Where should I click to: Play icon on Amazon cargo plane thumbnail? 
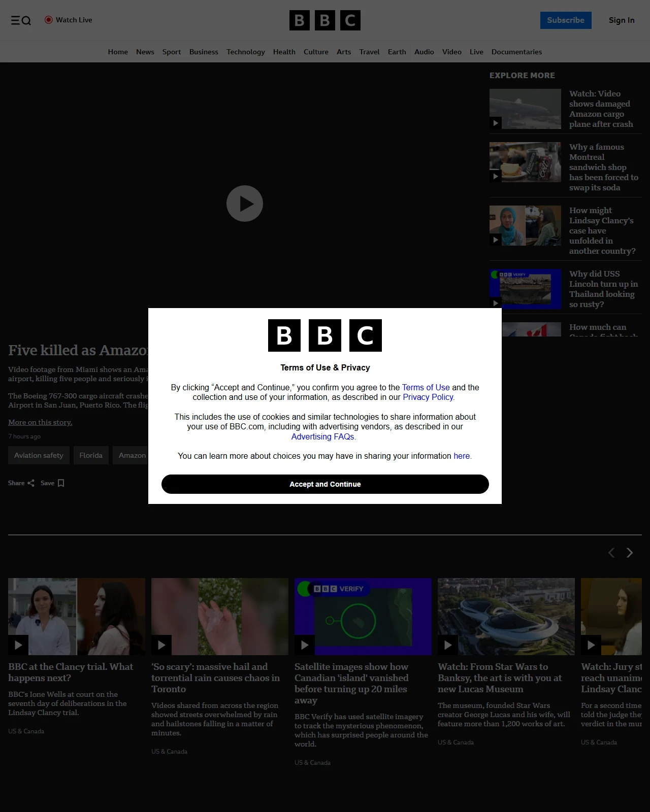click(x=496, y=123)
